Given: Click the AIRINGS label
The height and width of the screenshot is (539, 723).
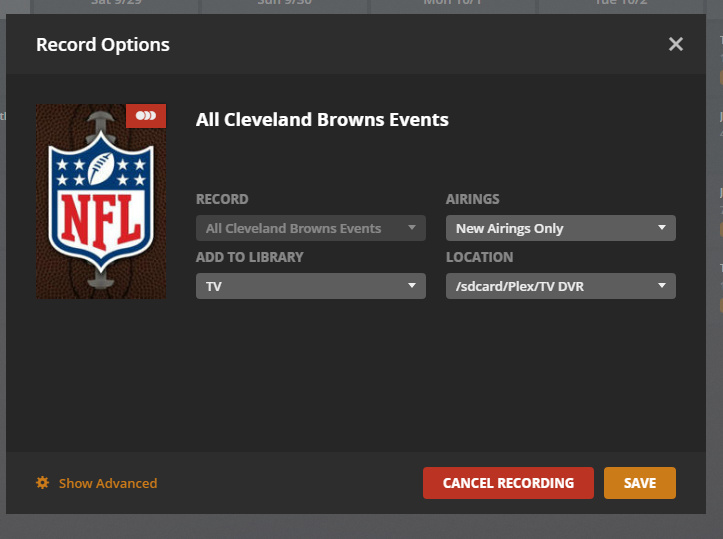Looking at the screenshot, I should point(472,199).
